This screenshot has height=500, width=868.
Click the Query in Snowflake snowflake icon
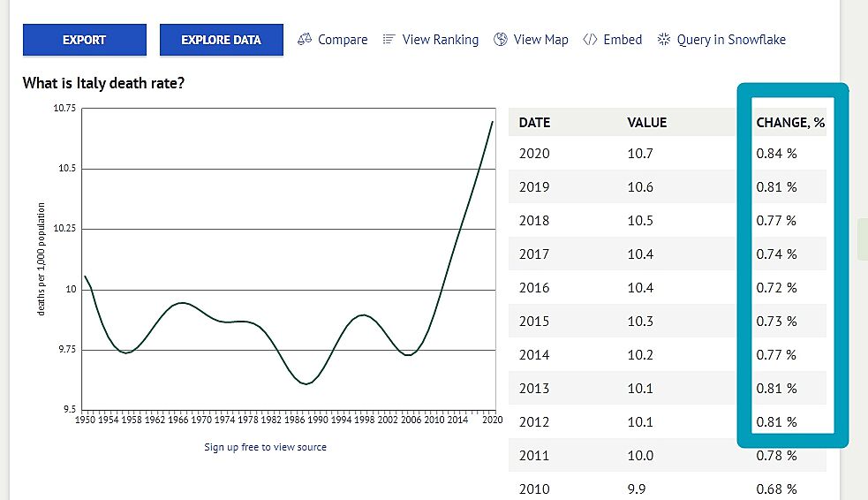point(662,40)
